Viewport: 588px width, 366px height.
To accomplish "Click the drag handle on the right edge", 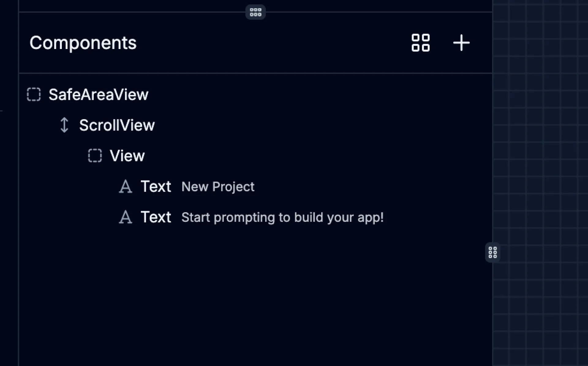I will coord(492,252).
